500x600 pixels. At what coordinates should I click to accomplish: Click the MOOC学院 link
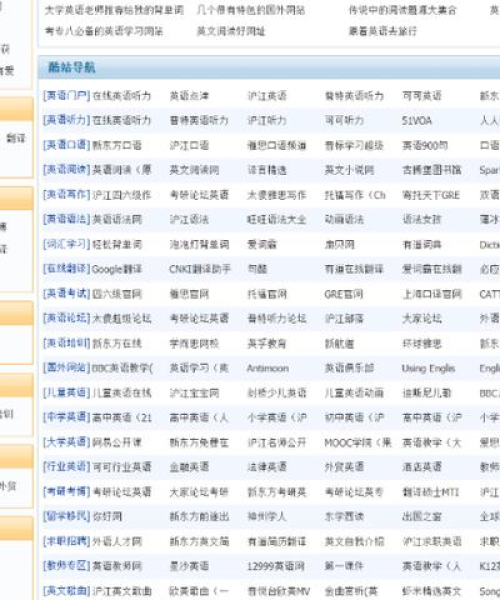tap(358, 443)
